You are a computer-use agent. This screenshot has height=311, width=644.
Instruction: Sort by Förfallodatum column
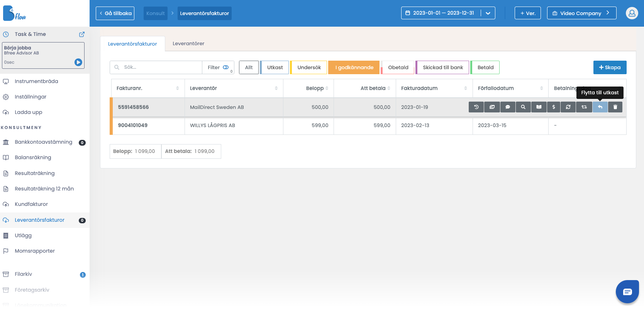(541, 88)
